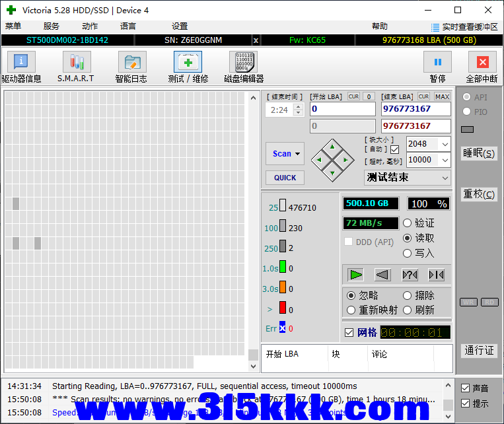Click the 智能日志 log icon

click(132, 63)
